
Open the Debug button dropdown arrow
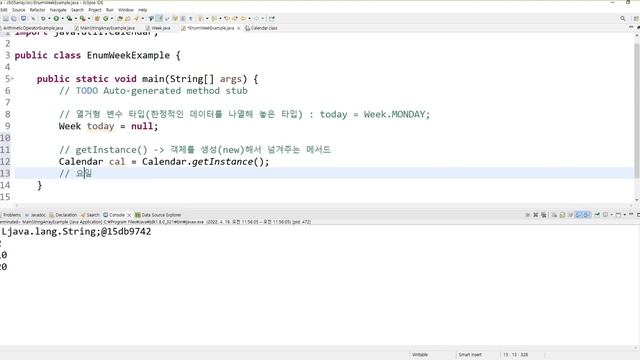click(49, 18)
